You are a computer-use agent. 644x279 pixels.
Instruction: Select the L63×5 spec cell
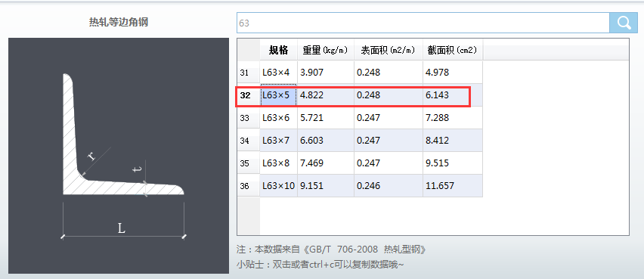[x=278, y=95]
